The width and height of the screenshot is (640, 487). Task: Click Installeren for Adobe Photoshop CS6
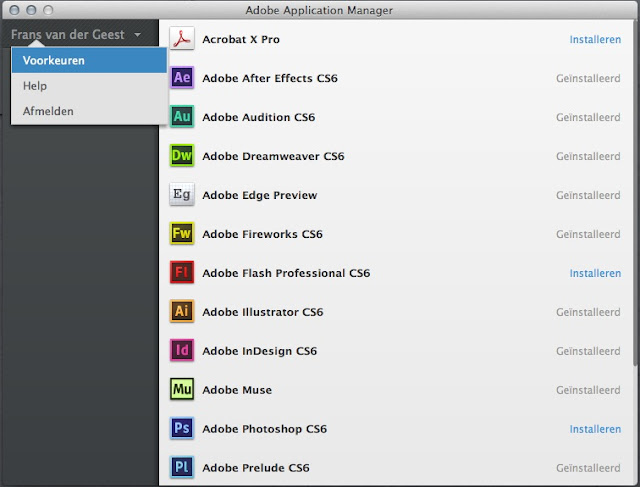point(595,429)
